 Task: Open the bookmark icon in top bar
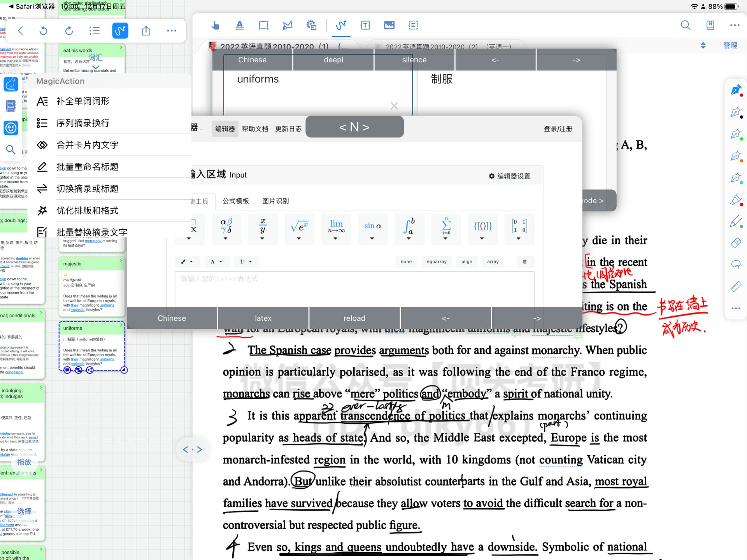pos(710,26)
